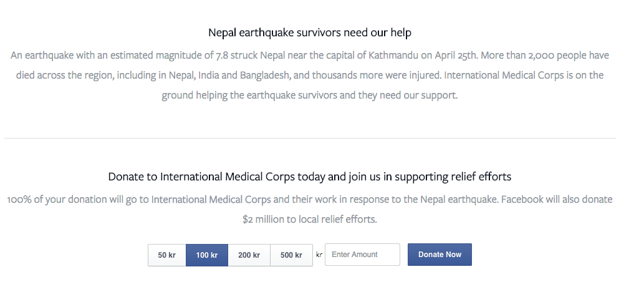Click the Nepal earthquake survivors heading
This screenshot has height=287, width=644.
click(310, 32)
